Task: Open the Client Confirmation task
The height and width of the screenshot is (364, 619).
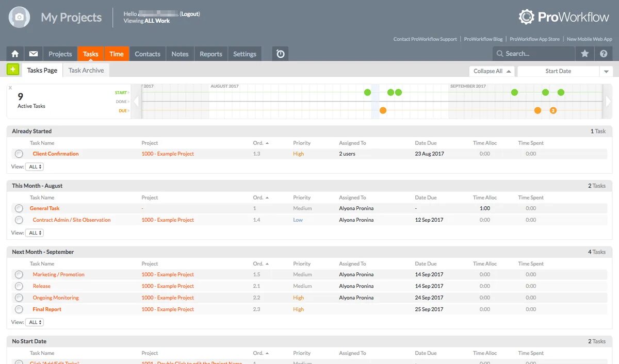Action: pos(56,154)
